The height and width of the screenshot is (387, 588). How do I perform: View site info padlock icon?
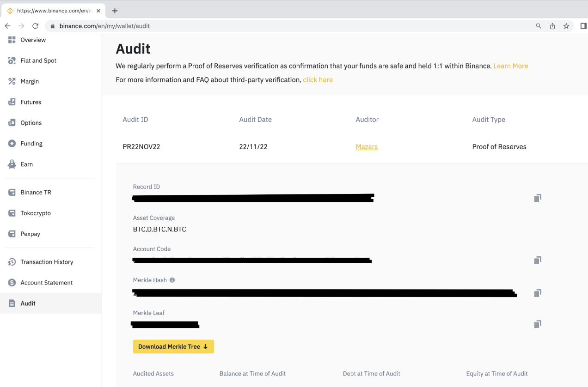tap(52, 26)
